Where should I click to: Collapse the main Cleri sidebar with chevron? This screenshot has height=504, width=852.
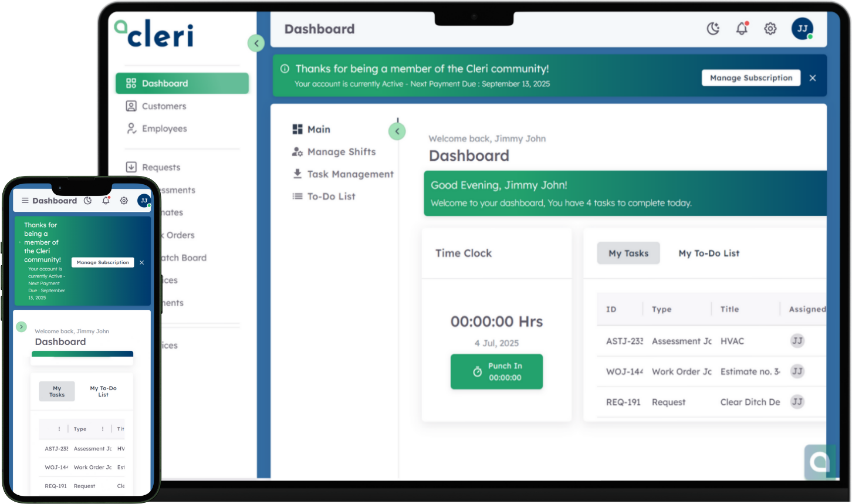pyautogui.click(x=256, y=43)
